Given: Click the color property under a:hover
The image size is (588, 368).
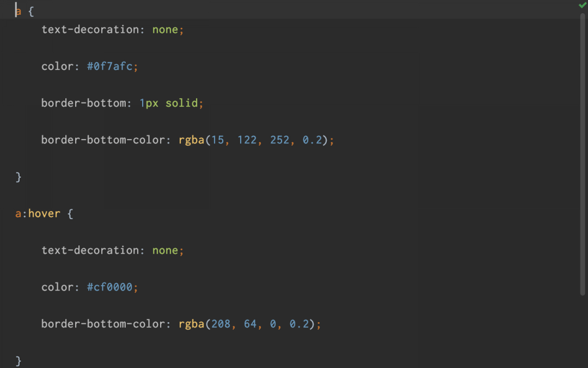Looking at the screenshot, I should pyautogui.click(x=57, y=287).
